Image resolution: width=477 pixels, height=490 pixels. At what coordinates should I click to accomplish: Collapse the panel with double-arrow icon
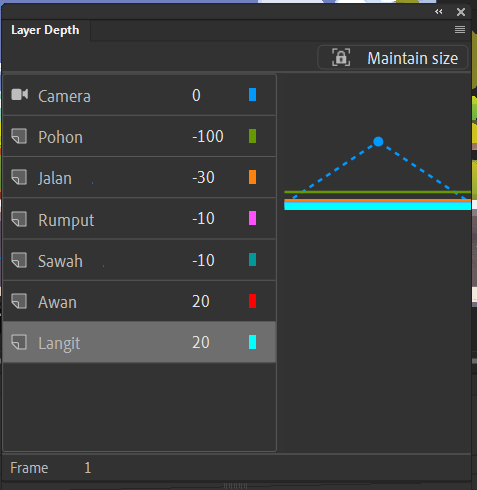pyautogui.click(x=439, y=12)
